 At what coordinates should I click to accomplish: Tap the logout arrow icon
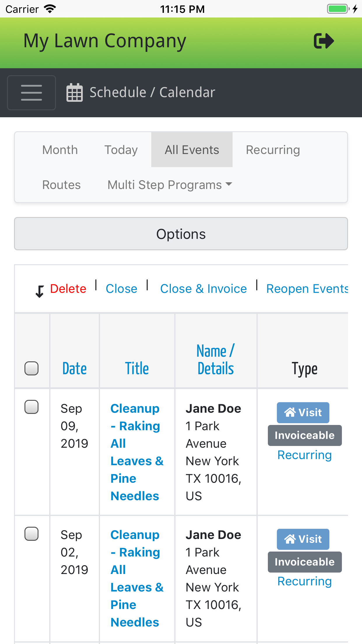point(324,41)
